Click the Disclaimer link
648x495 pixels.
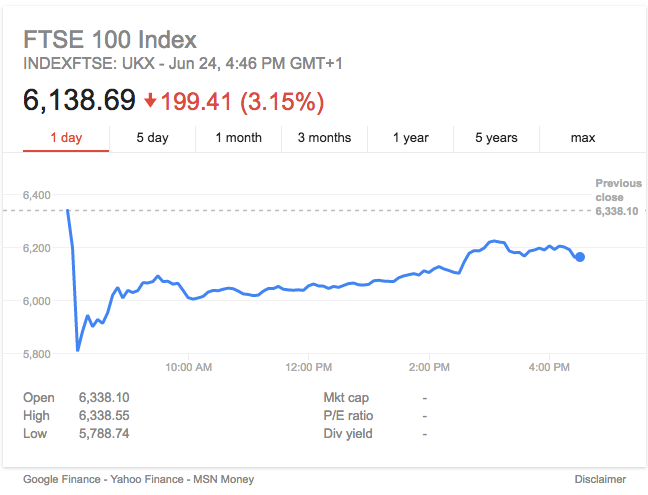[x=600, y=479]
